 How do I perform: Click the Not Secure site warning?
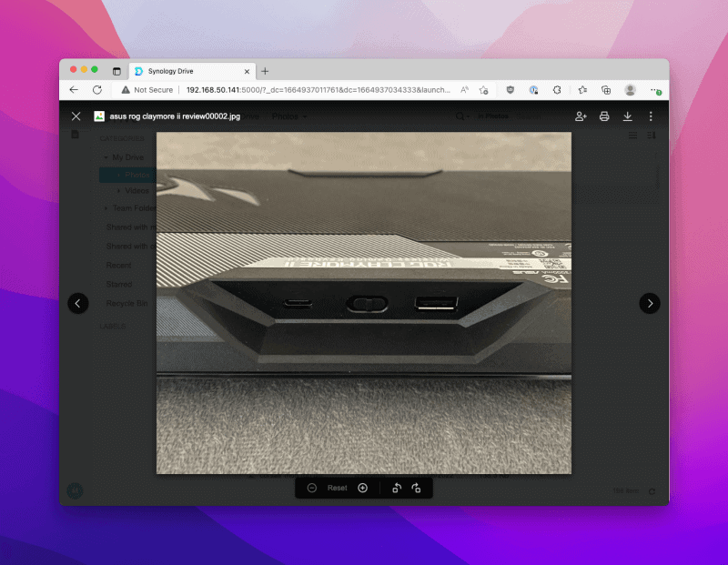(147, 90)
